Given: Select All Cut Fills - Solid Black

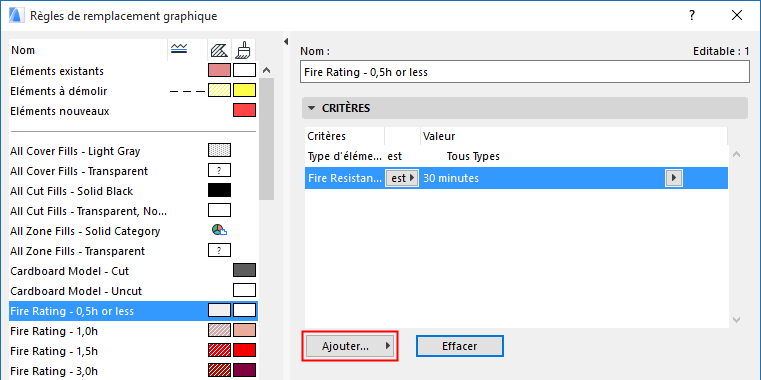Looking at the screenshot, I should 133,191.
